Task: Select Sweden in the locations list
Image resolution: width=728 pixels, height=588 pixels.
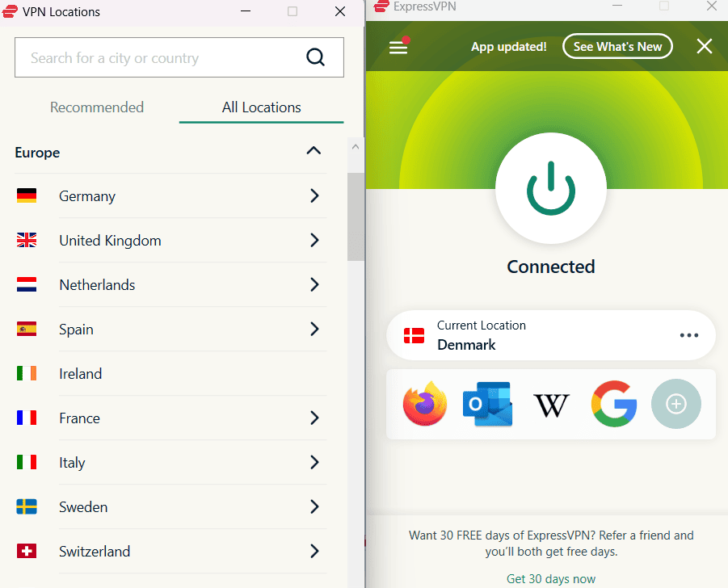Action: pyautogui.click(x=171, y=506)
